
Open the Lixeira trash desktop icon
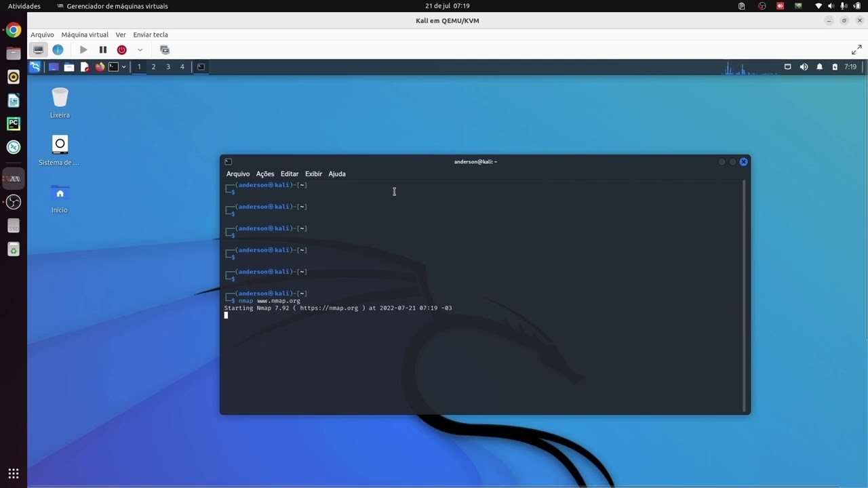point(60,103)
